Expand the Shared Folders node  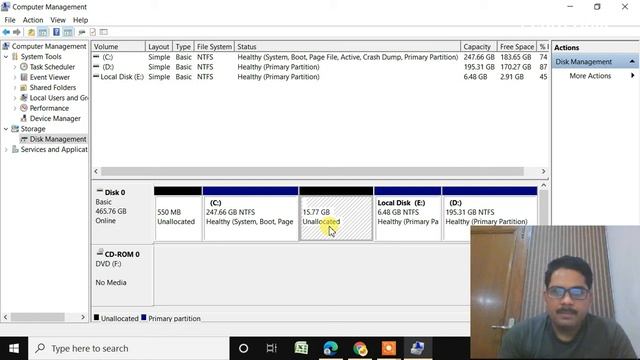15,87
